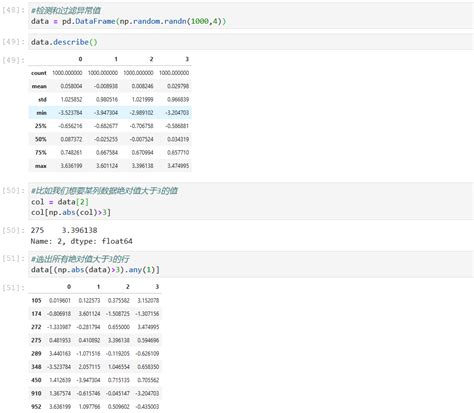Select the pd.DataFrame randn code cell
The image size is (474, 413).
251,16
